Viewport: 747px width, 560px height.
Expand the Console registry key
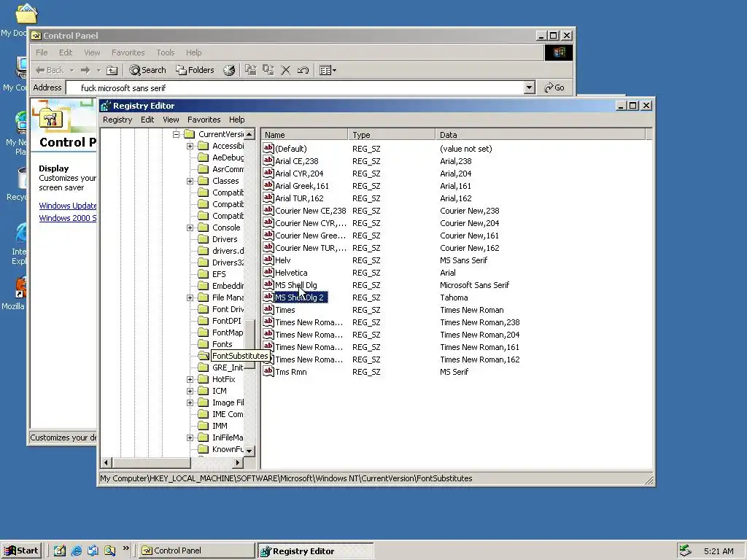pos(190,227)
